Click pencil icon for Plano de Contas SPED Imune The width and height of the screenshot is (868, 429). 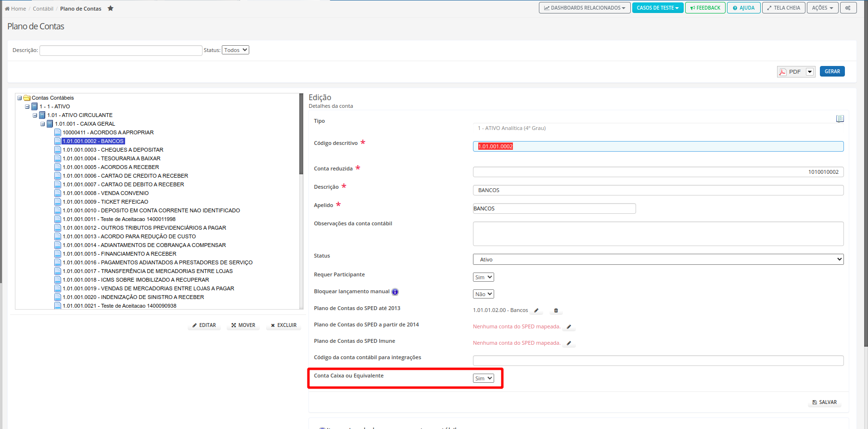(569, 343)
